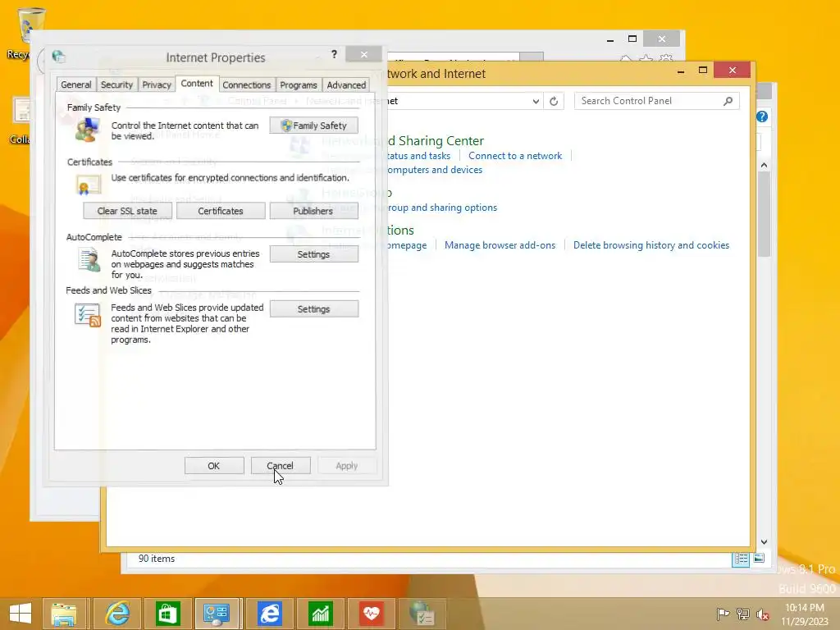The width and height of the screenshot is (840, 630).
Task: Click the network icon in system tray
Action: coord(743,614)
